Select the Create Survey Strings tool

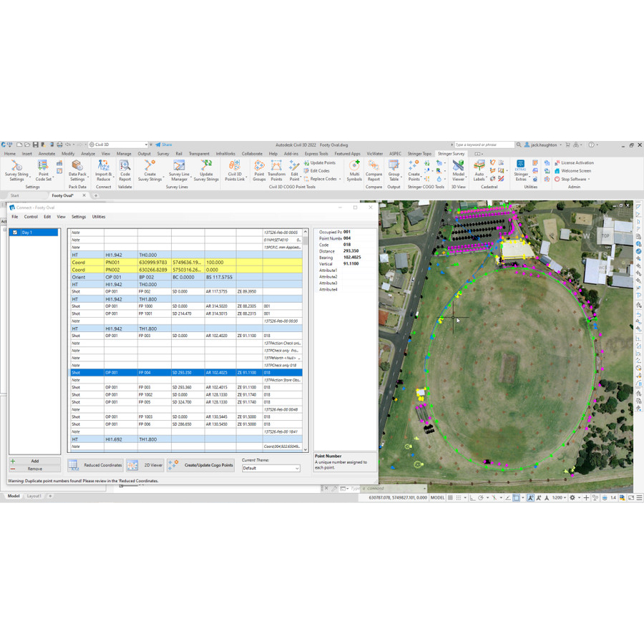click(150, 170)
